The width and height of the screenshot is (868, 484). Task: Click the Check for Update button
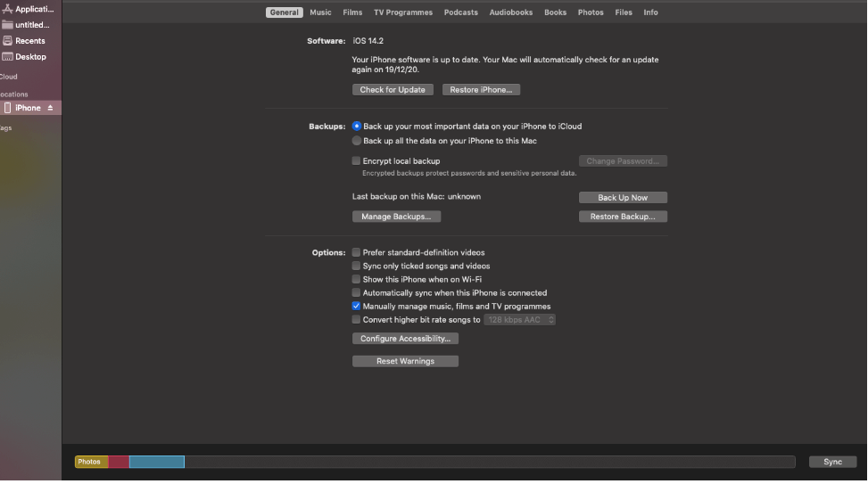pos(393,90)
